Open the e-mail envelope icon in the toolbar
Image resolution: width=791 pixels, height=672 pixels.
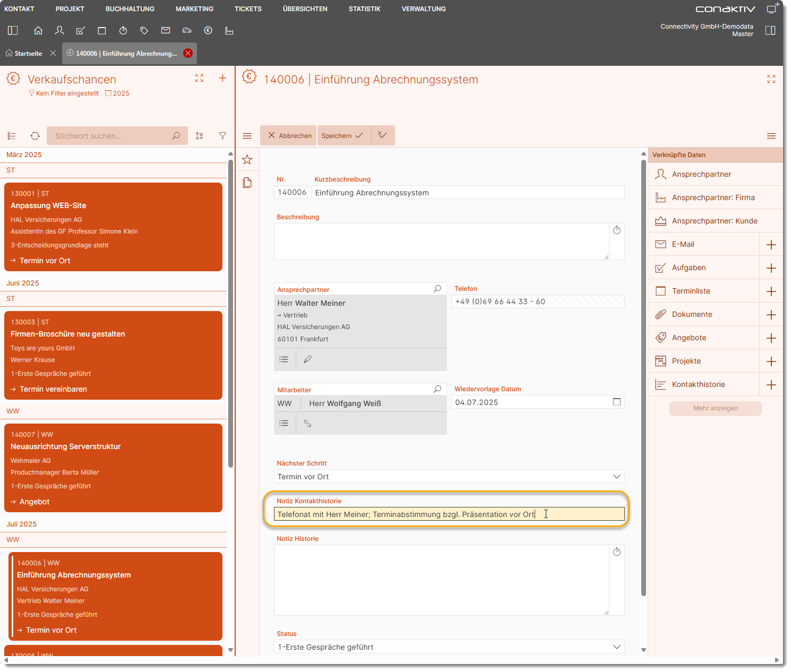pyautogui.click(x=166, y=31)
